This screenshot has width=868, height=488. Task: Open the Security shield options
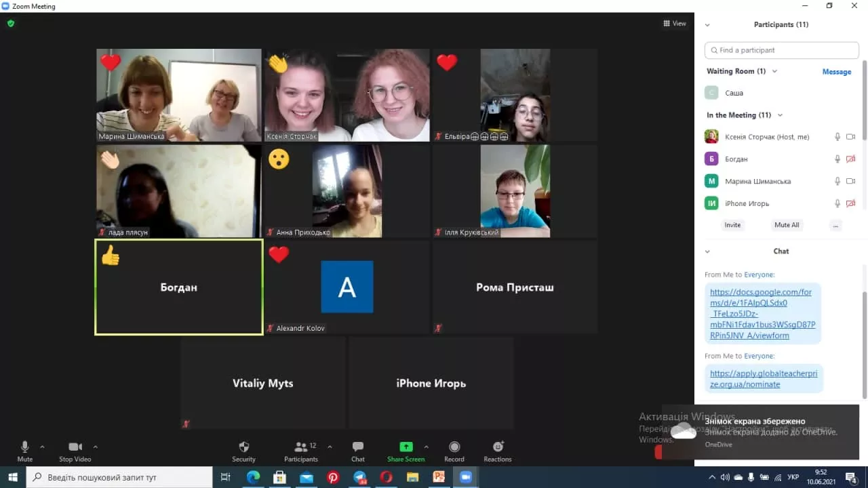coord(244,451)
